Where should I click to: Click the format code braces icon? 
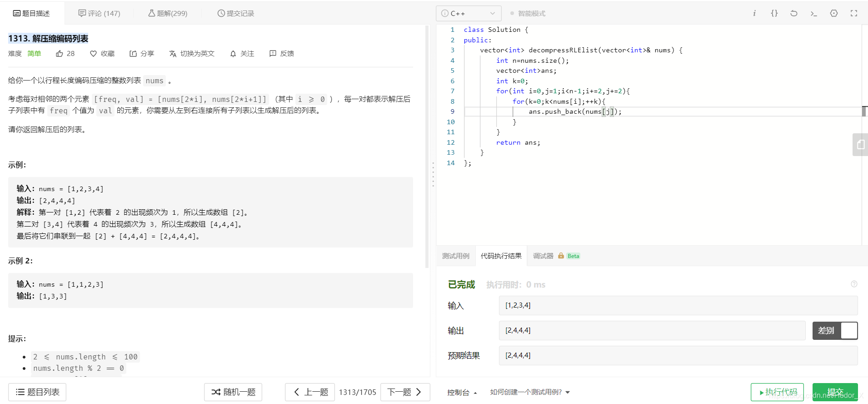point(774,13)
